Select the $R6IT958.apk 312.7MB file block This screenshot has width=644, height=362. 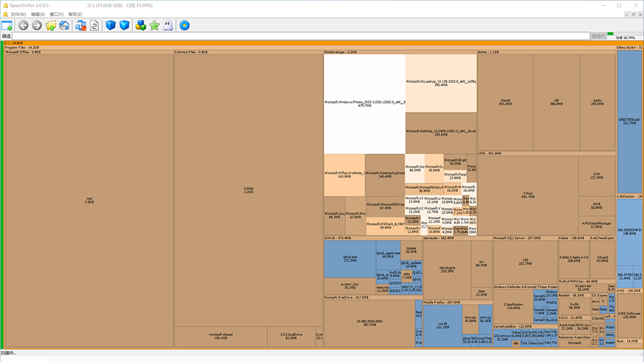point(630,121)
